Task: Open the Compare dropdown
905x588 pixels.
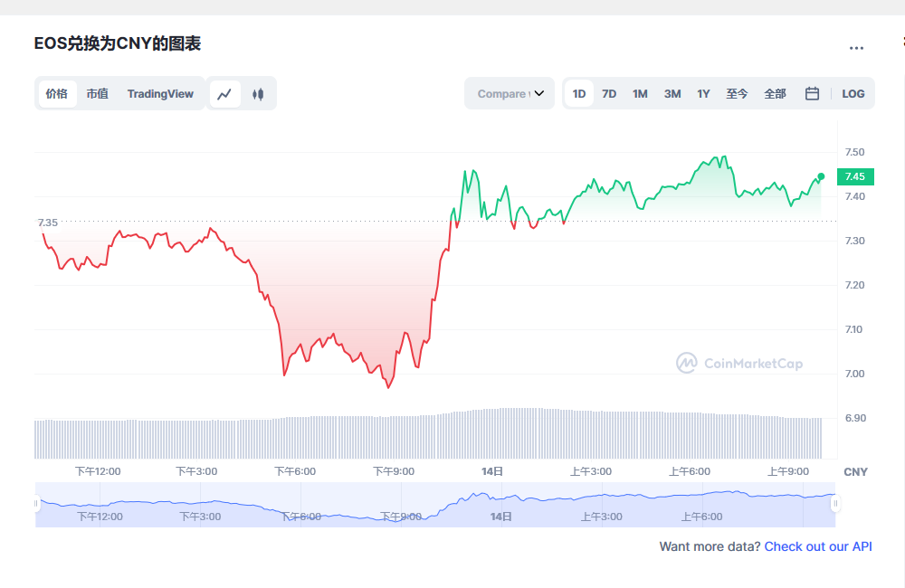Action: coord(503,93)
